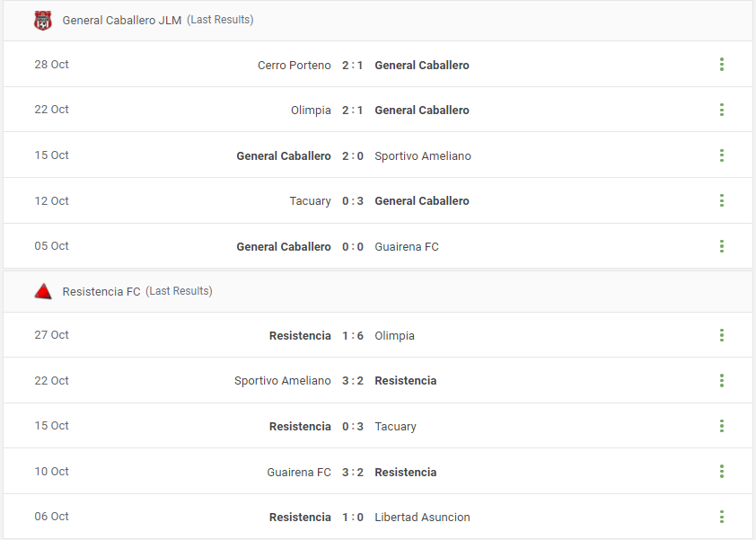Open three-dot menu for Sportivo Ameliano 15 Oct match

(721, 155)
